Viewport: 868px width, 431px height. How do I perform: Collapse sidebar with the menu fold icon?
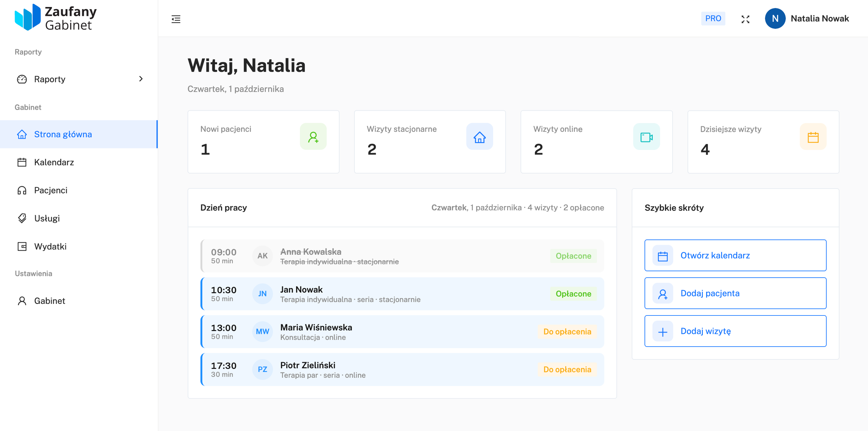pos(176,19)
